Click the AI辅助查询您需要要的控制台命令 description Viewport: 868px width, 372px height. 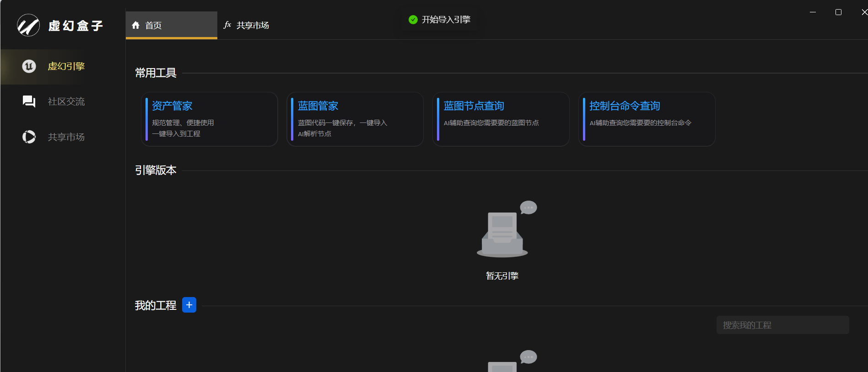tap(640, 122)
